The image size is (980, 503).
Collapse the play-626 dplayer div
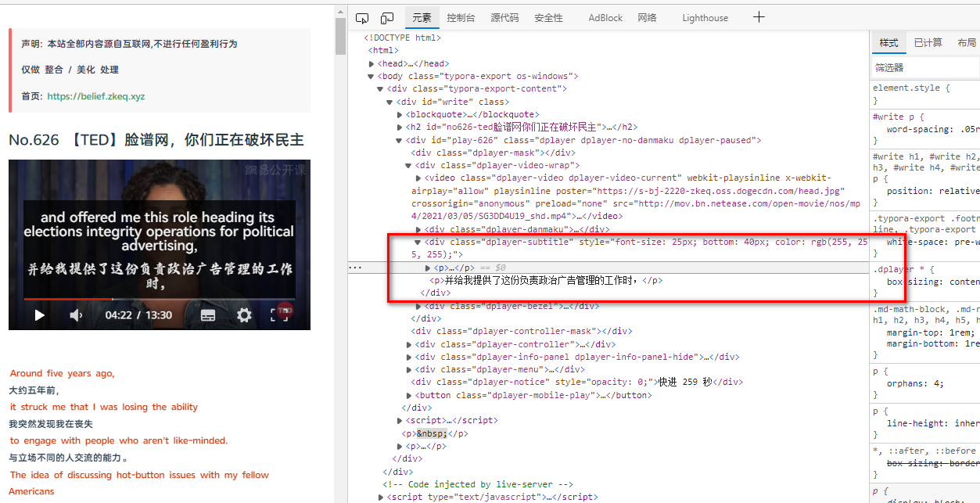[x=400, y=140]
